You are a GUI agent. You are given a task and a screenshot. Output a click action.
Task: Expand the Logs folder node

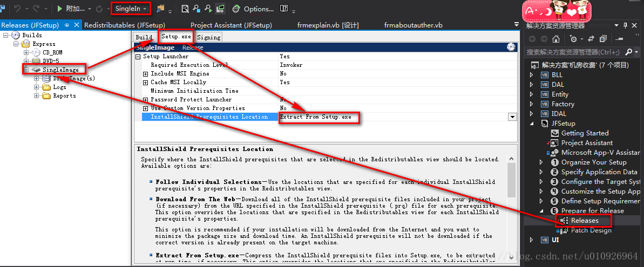pos(37,87)
